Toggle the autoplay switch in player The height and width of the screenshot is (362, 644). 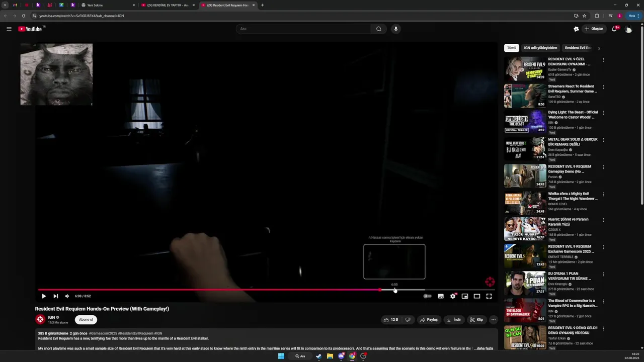427,296
